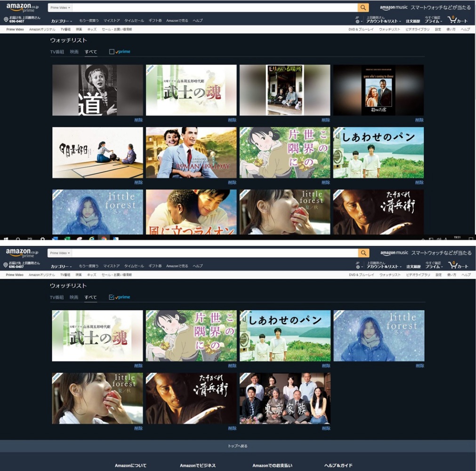This screenshot has height=471, width=476.
Task: Open 武士の魂 thumbnail in lower window
Action: tap(97, 336)
